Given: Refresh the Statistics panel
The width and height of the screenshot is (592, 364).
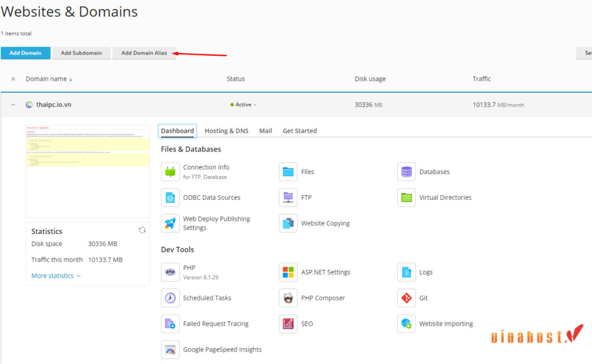Looking at the screenshot, I should [x=142, y=230].
